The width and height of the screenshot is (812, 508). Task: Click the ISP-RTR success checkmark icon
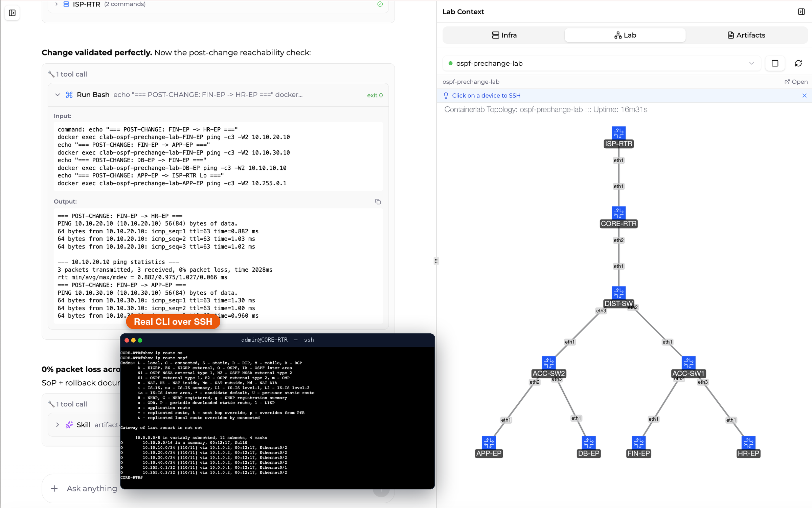coord(380,4)
